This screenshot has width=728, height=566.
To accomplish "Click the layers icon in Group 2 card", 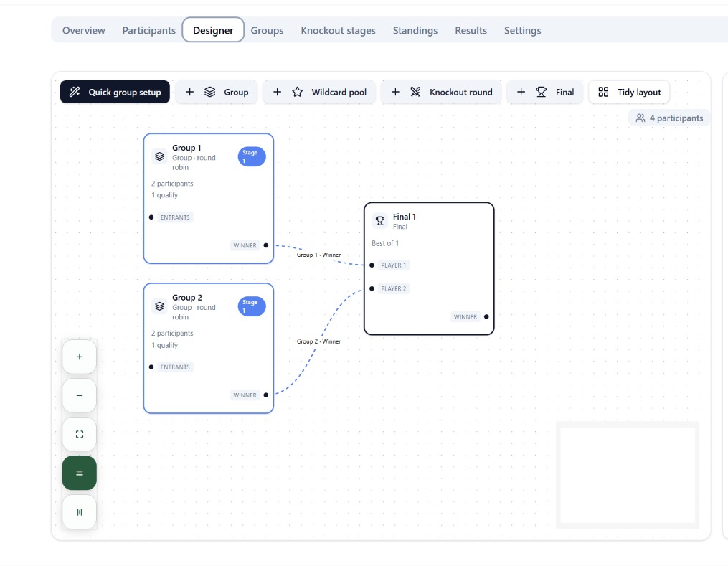I will point(159,306).
